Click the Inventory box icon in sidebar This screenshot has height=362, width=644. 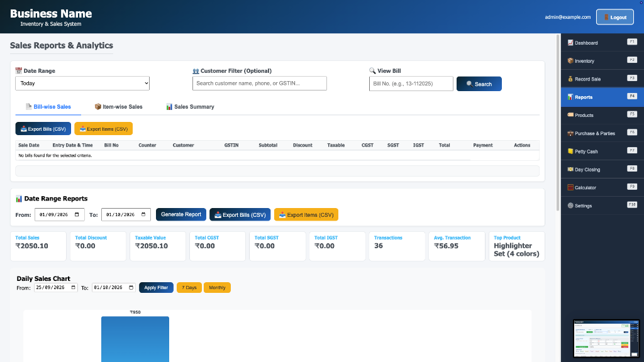[570, 61]
